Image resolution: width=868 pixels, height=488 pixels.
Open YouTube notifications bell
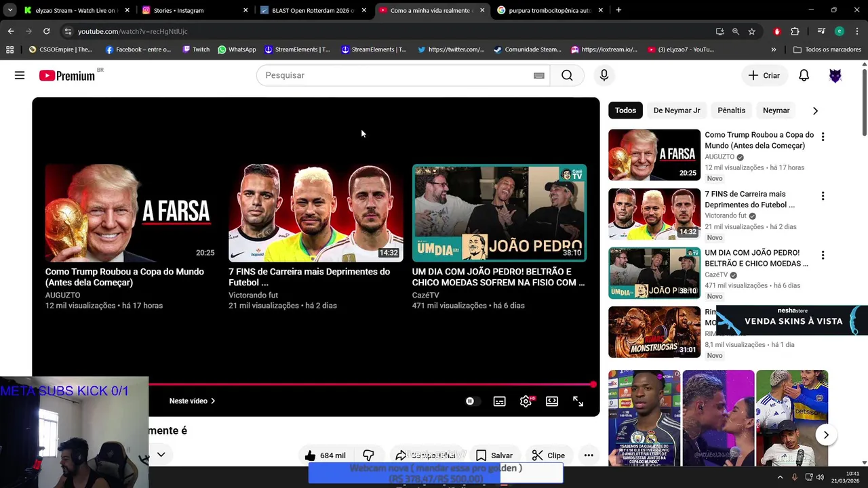(x=804, y=75)
